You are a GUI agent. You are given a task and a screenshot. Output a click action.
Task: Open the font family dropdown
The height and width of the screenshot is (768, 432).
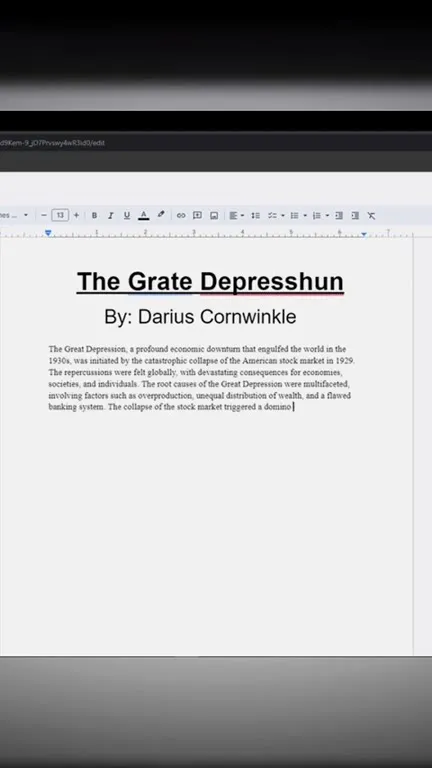pyautogui.click(x=14, y=216)
